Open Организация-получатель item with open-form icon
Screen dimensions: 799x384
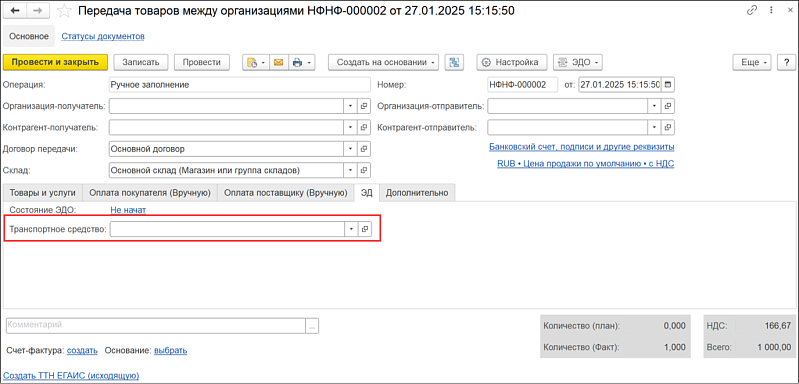[364, 106]
